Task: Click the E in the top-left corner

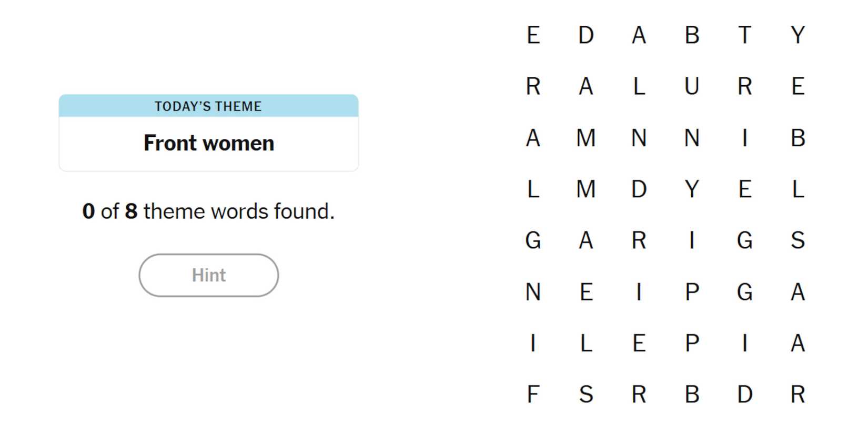Action: pos(533,35)
